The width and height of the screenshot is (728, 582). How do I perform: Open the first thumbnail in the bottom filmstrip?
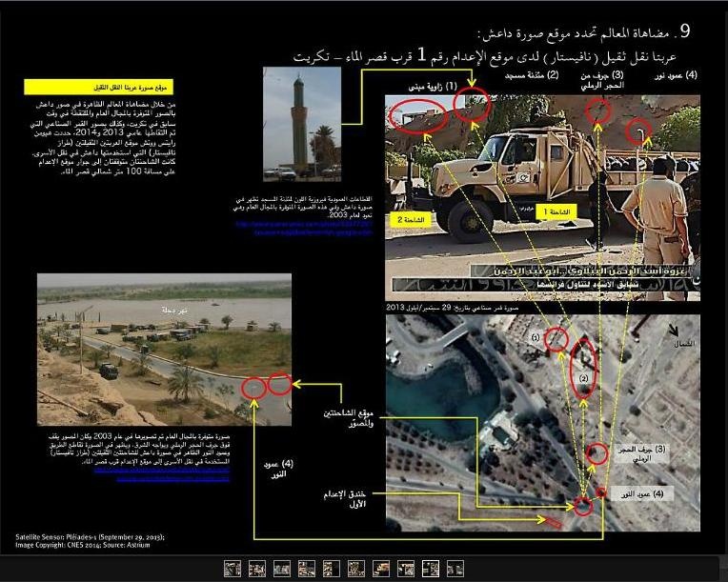[232, 569]
